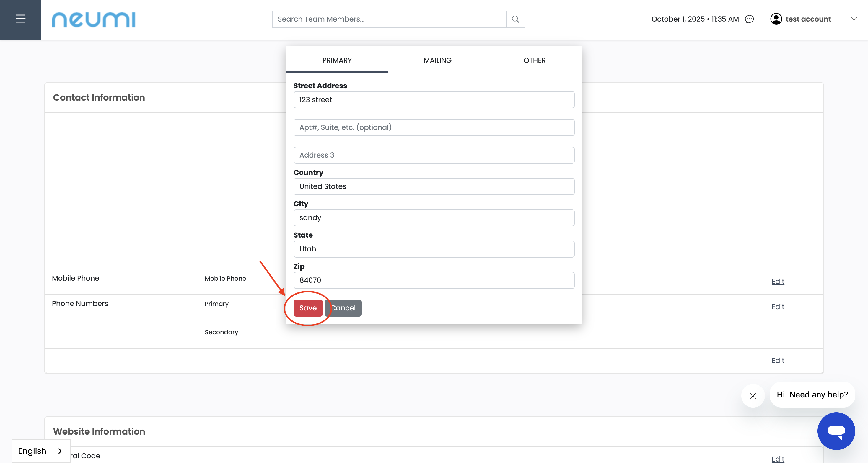The width and height of the screenshot is (868, 463).
Task: Click the Neumi logo
Action: coord(93,19)
